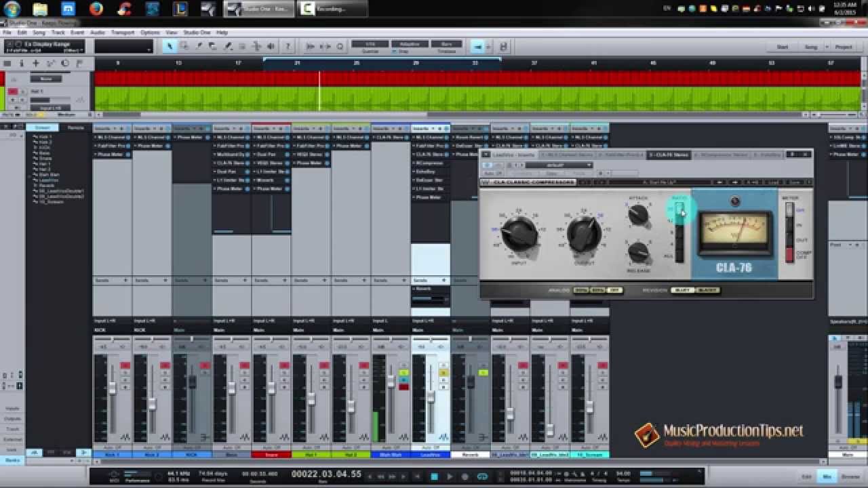Click Kick 1 channel volume fader
This screenshot has width=868, height=488.
coord(113,389)
